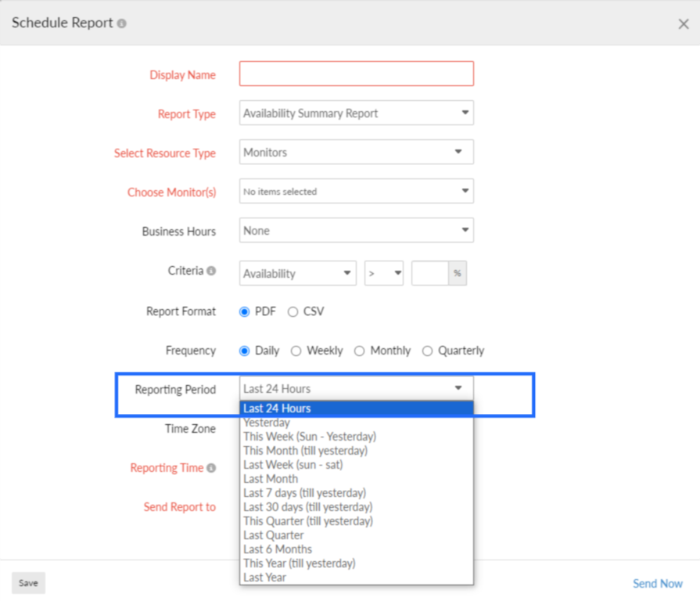This screenshot has width=700, height=601.
Task: Choose Quarterly frequency option
Action: [427, 351]
